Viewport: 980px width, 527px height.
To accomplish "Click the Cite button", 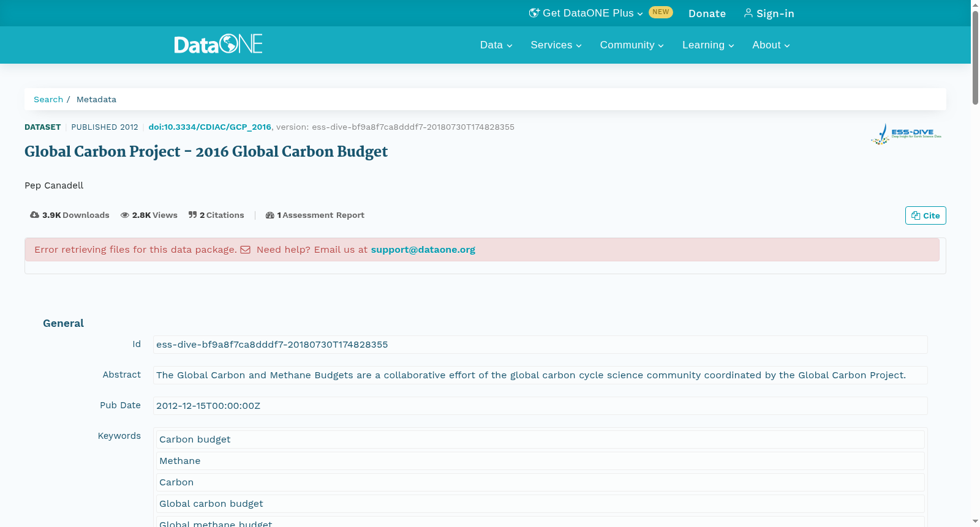I will [925, 215].
